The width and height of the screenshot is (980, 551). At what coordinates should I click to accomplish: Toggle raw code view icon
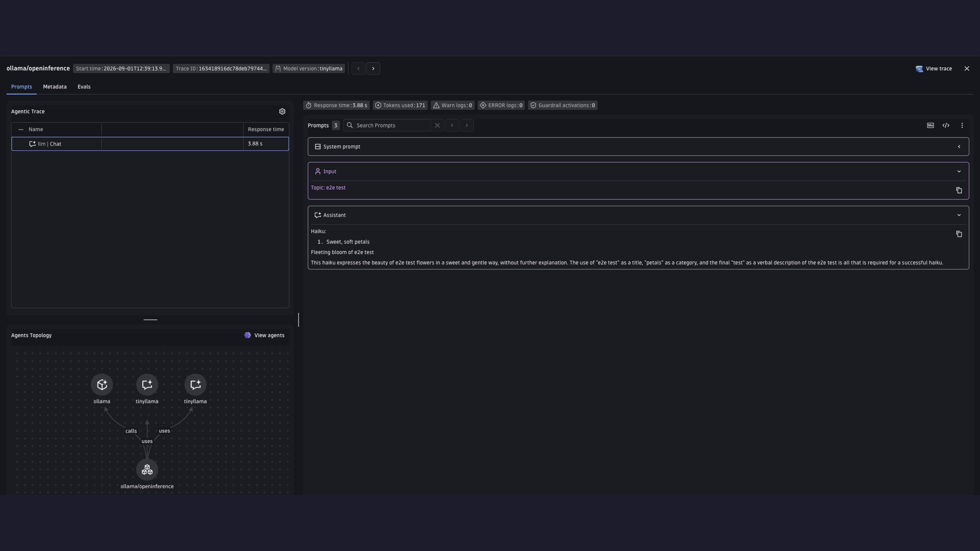coord(946,126)
